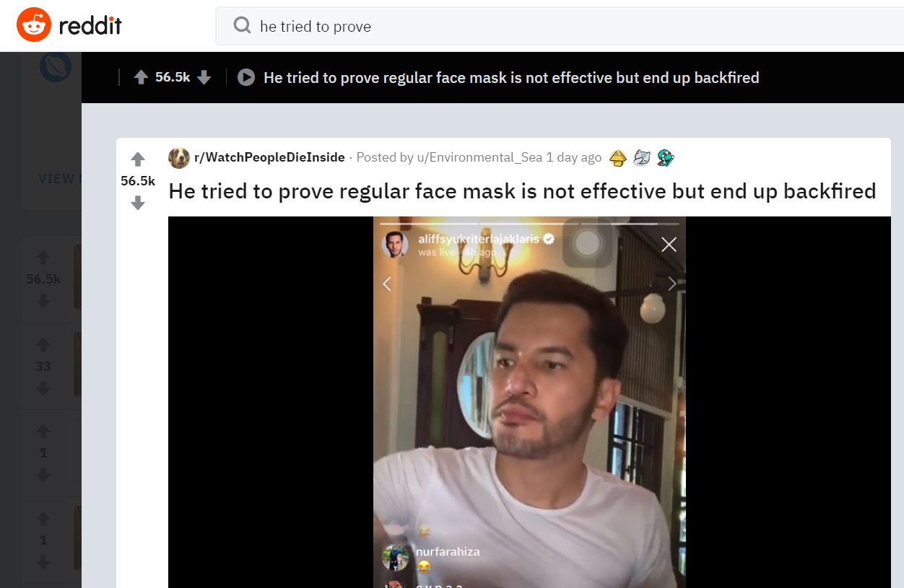Upvote the post next to its white card title
Image resolution: width=904 pixels, height=588 pixels.
pos(138,159)
